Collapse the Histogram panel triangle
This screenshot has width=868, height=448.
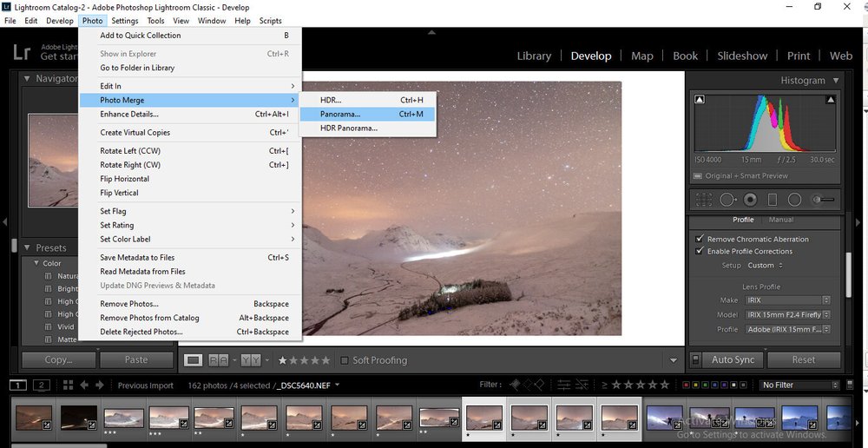pos(835,80)
